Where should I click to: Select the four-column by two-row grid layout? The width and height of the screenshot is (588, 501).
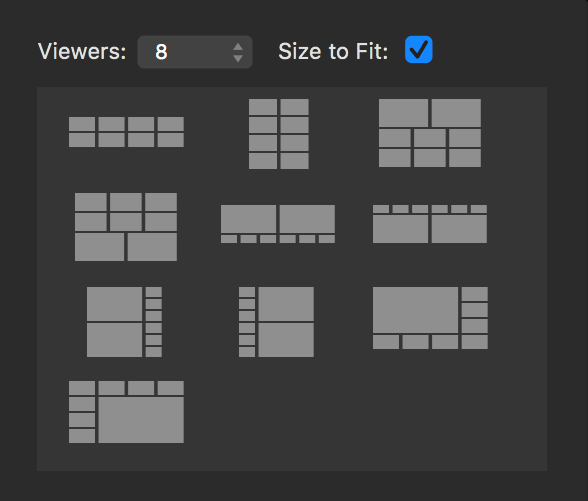(x=126, y=132)
